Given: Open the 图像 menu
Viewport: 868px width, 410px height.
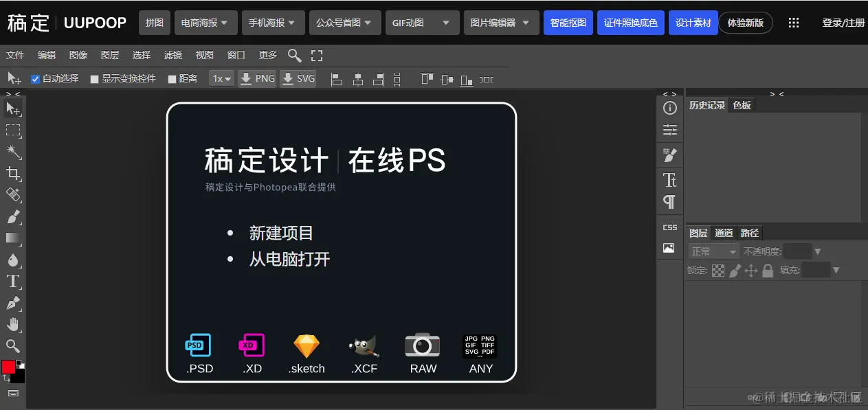Looking at the screenshot, I should [x=78, y=55].
